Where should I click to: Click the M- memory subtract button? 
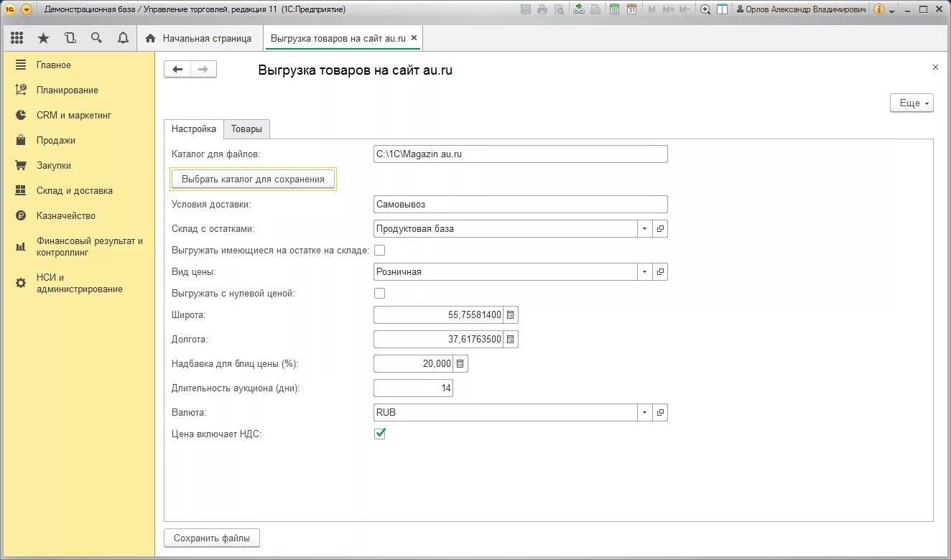685,9
